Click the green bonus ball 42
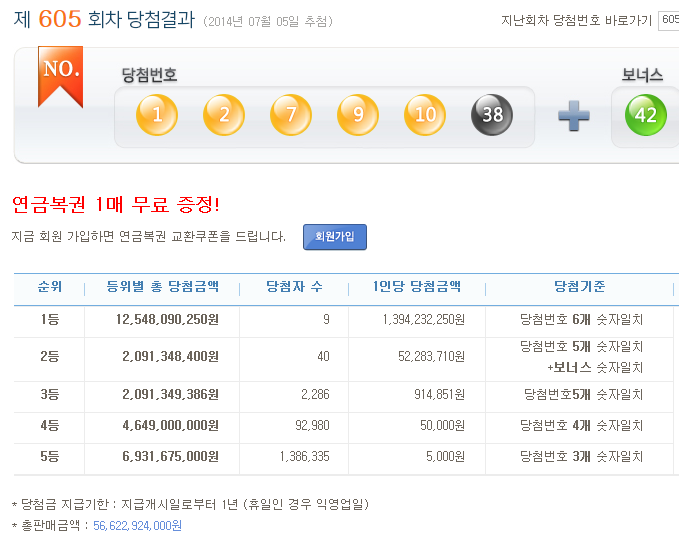 click(x=646, y=115)
